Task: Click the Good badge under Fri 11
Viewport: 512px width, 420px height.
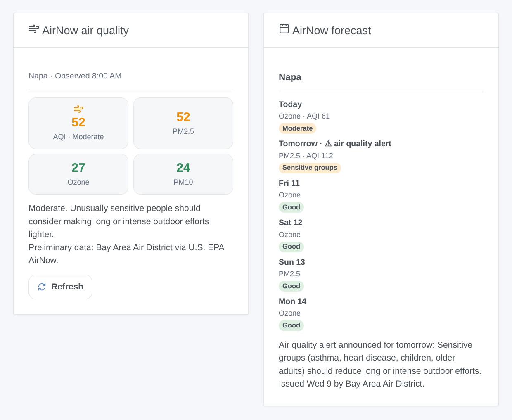Action: coord(291,207)
